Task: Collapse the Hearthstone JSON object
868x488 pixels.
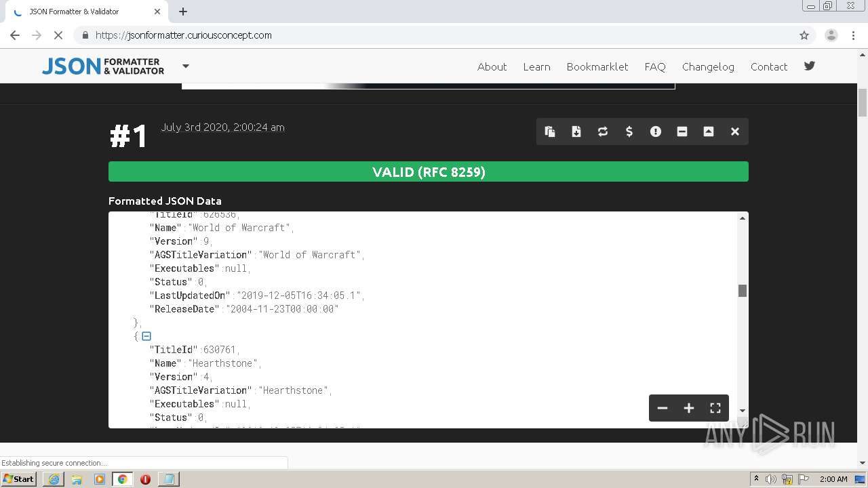Action: coord(146,336)
